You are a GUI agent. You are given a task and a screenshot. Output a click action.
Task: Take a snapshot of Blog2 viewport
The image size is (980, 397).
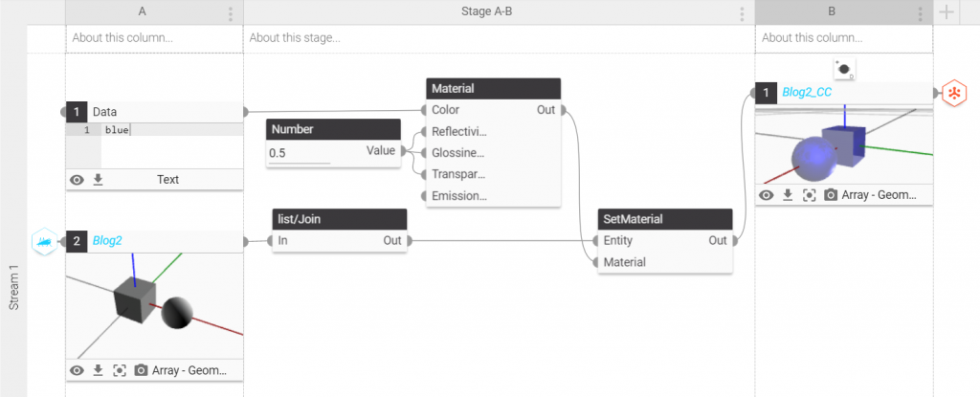[x=141, y=370]
